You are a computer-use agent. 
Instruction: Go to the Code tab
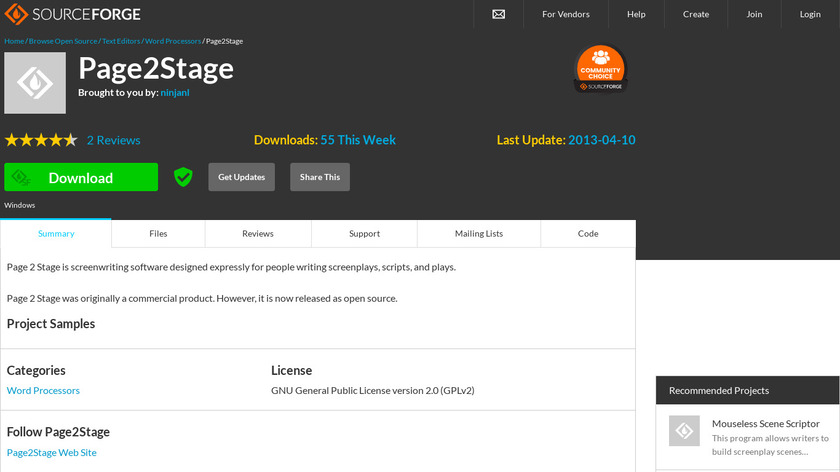coord(588,233)
